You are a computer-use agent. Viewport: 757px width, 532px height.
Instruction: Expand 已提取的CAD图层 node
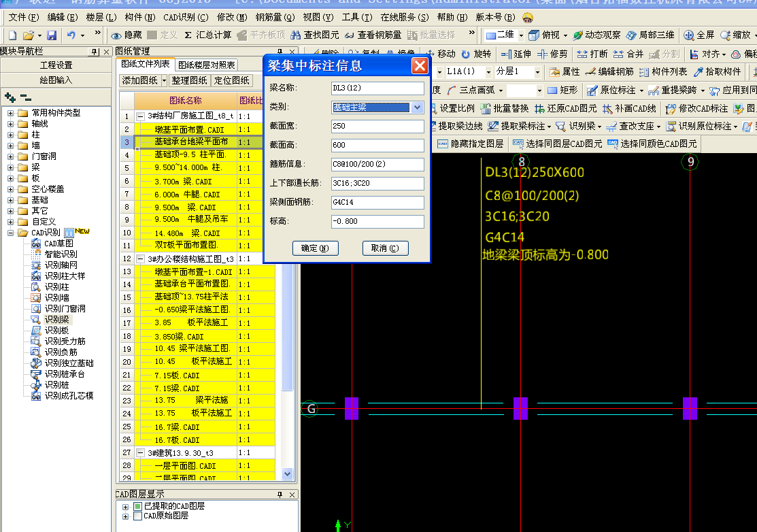click(126, 507)
